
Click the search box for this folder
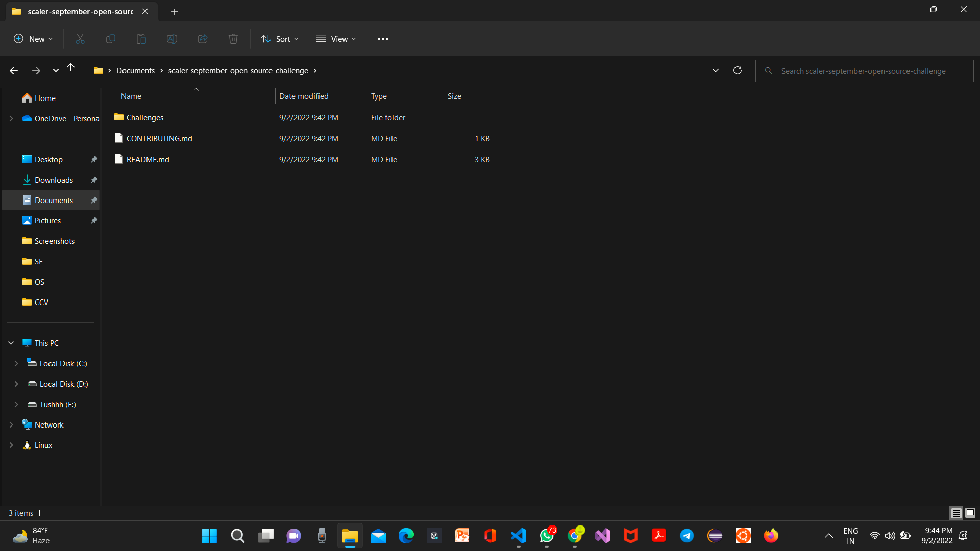(864, 71)
